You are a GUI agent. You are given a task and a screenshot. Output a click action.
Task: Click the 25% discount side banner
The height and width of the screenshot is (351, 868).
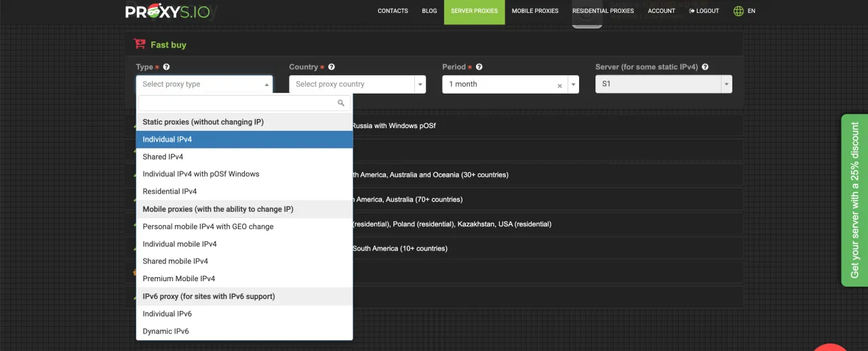click(x=854, y=200)
